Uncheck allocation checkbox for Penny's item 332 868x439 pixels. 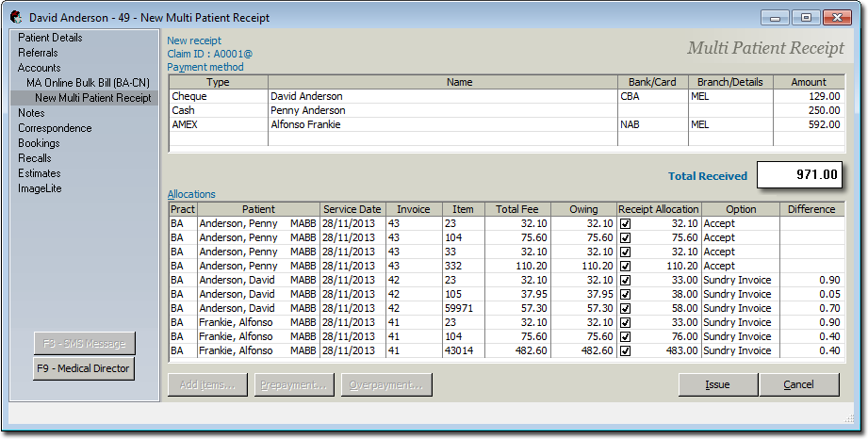click(626, 267)
